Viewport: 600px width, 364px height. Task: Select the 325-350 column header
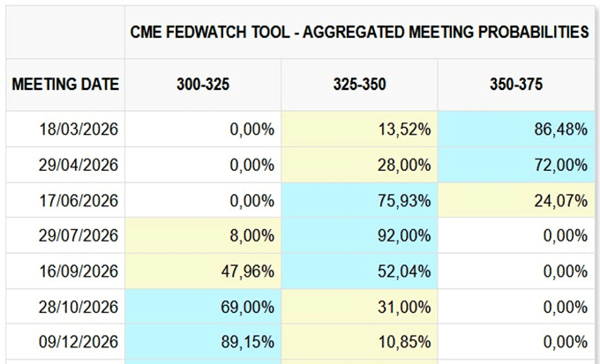pyautogui.click(x=359, y=85)
